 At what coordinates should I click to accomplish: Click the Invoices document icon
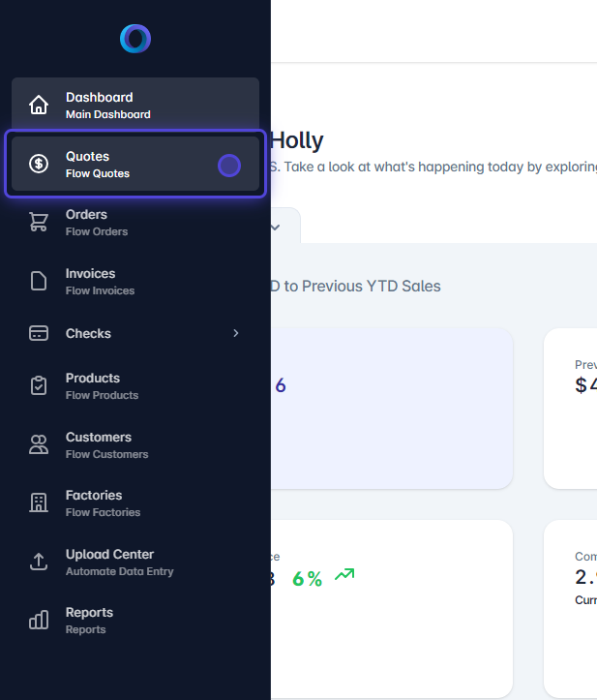point(39,281)
